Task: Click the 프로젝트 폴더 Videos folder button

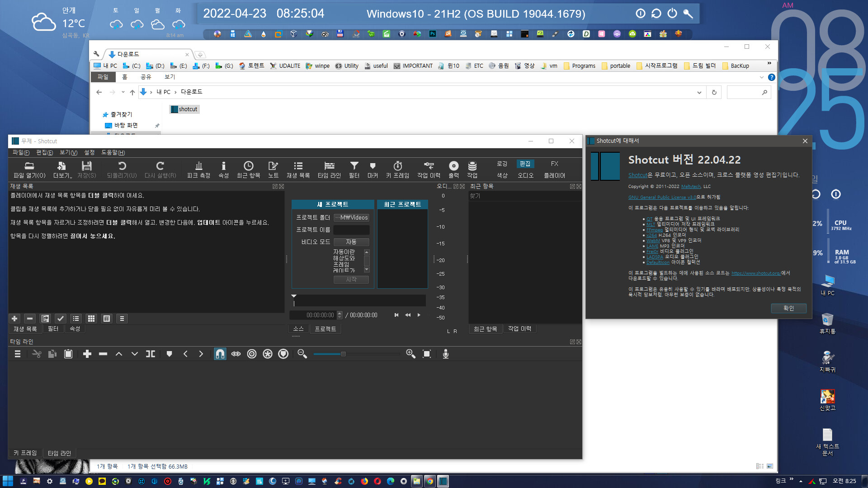Action: point(351,217)
